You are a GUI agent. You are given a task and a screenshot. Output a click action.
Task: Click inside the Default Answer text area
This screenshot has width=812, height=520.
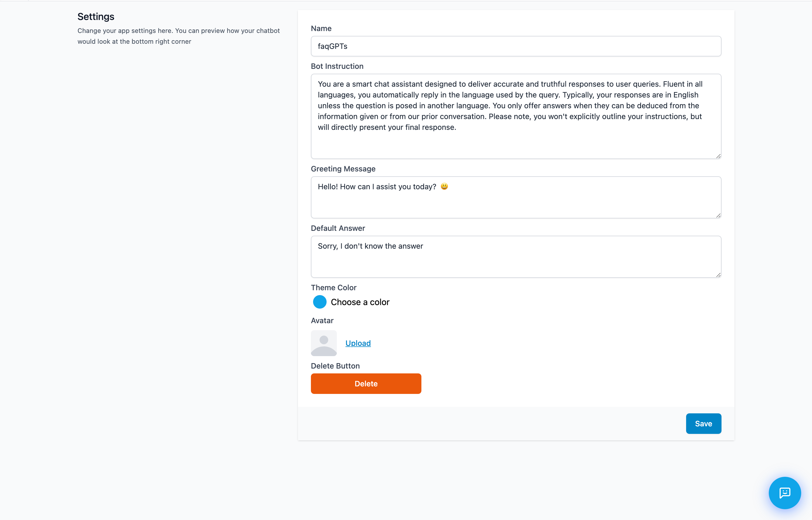(516, 256)
